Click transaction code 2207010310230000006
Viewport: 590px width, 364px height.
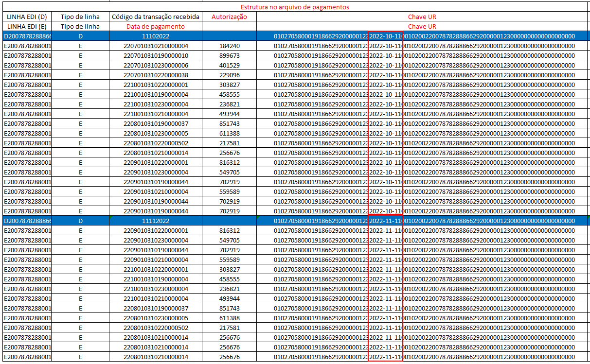(156, 65)
